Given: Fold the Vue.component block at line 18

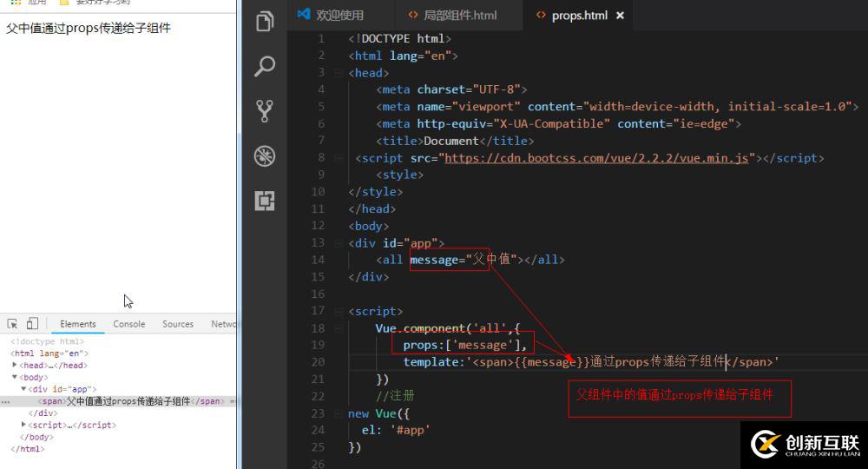Looking at the screenshot, I should (x=338, y=328).
